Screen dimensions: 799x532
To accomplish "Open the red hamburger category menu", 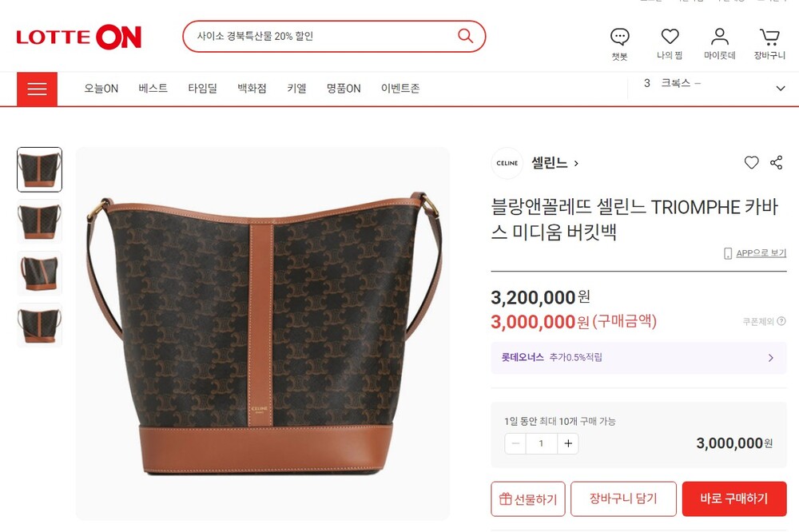I will 38,89.
